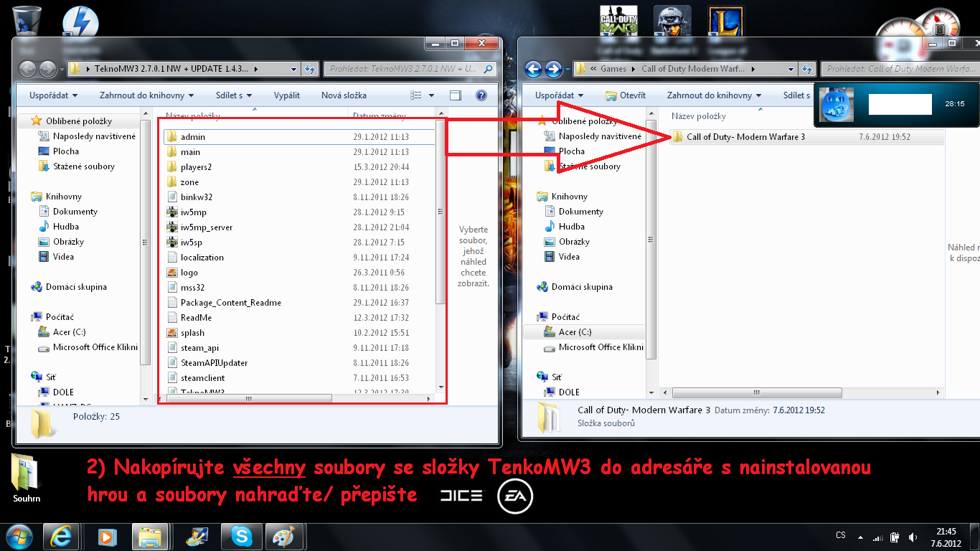Open the Souhrn desktop icon
Viewport: 980px width, 551px height.
[x=27, y=479]
